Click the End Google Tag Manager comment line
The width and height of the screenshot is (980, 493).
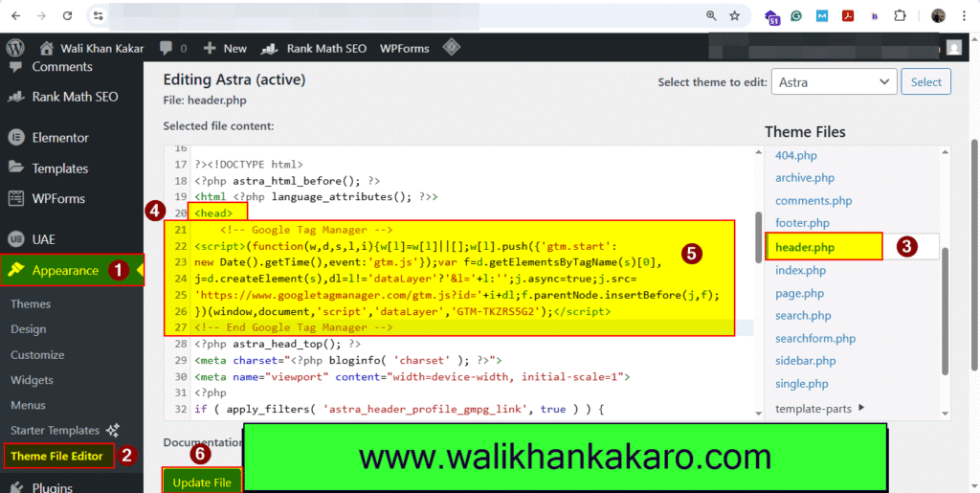pyautogui.click(x=293, y=327)
